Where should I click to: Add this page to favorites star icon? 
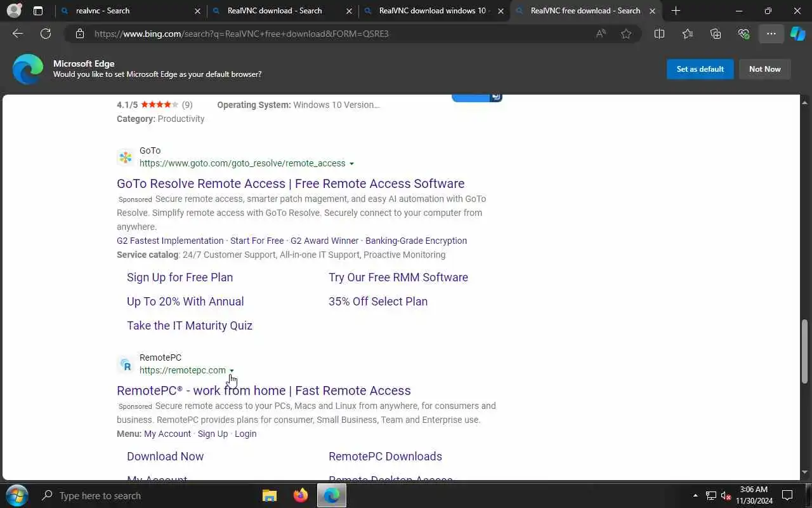(x=626, y=34)
